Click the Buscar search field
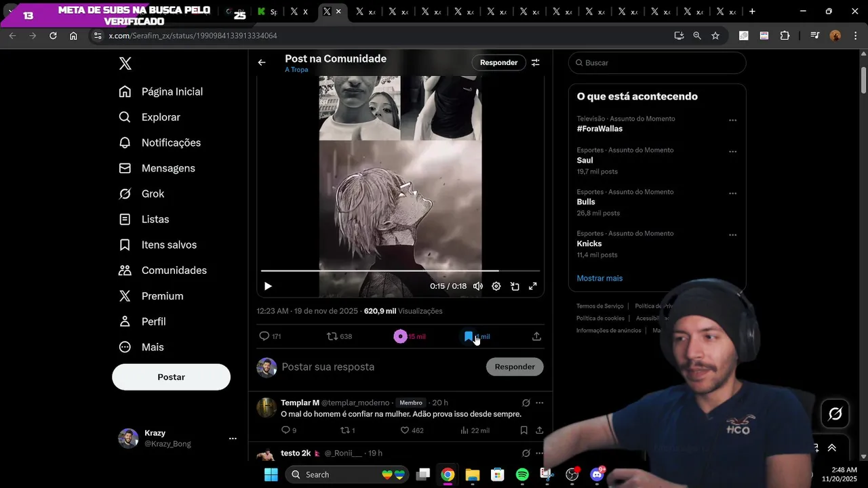This screenshot has width=868, height=488. (x=657, y=62)
